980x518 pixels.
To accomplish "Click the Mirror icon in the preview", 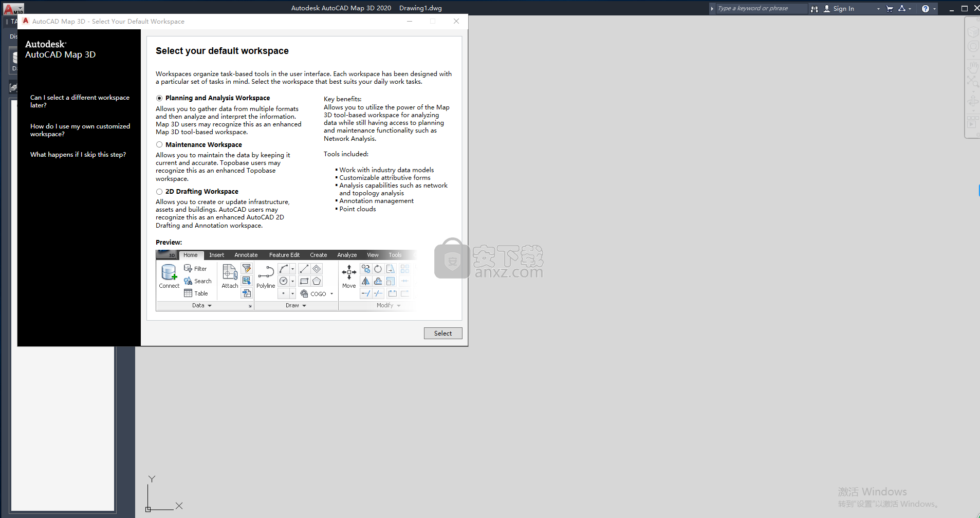I will click(x=366, y=281).
